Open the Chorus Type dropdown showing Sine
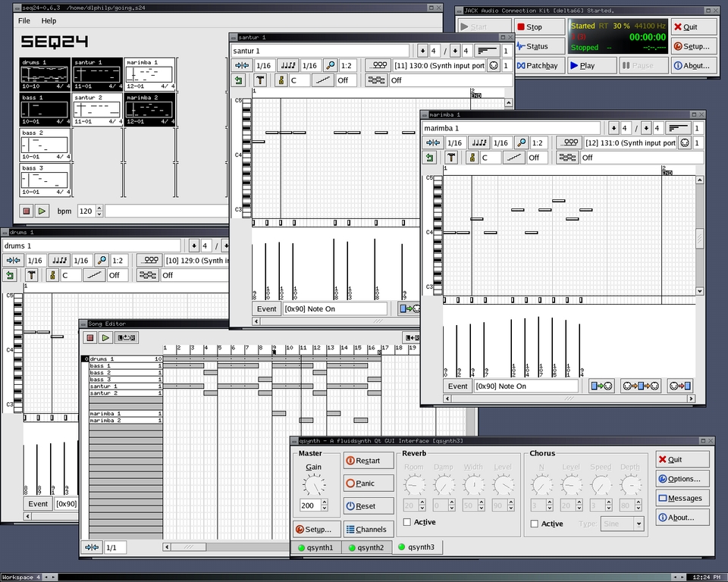The height and width of the screenshot is (582, 728). [x=622, y=524]
